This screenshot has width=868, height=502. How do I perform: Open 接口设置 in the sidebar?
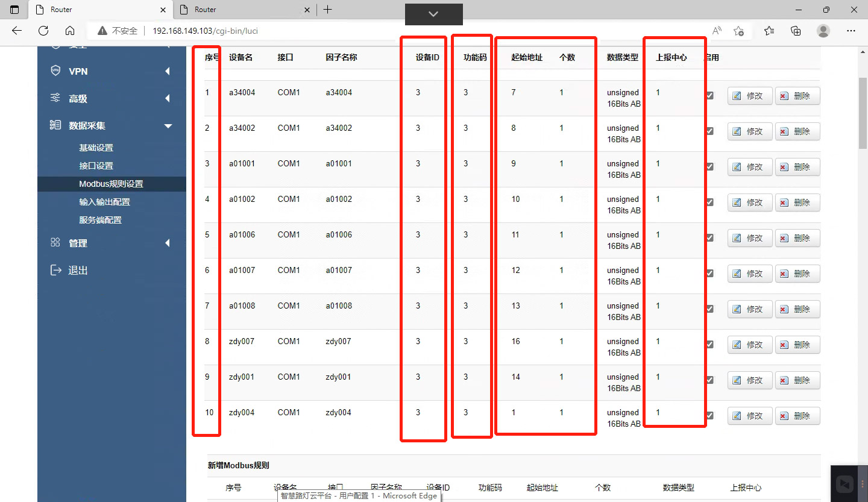pyautogui.click(x=96, y=166)
